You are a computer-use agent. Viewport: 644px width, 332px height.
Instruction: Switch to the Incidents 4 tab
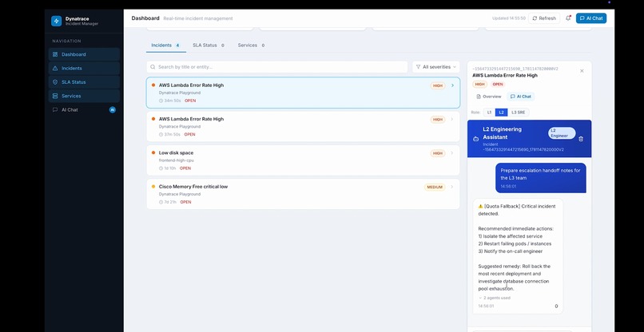[x=165, y=45]
